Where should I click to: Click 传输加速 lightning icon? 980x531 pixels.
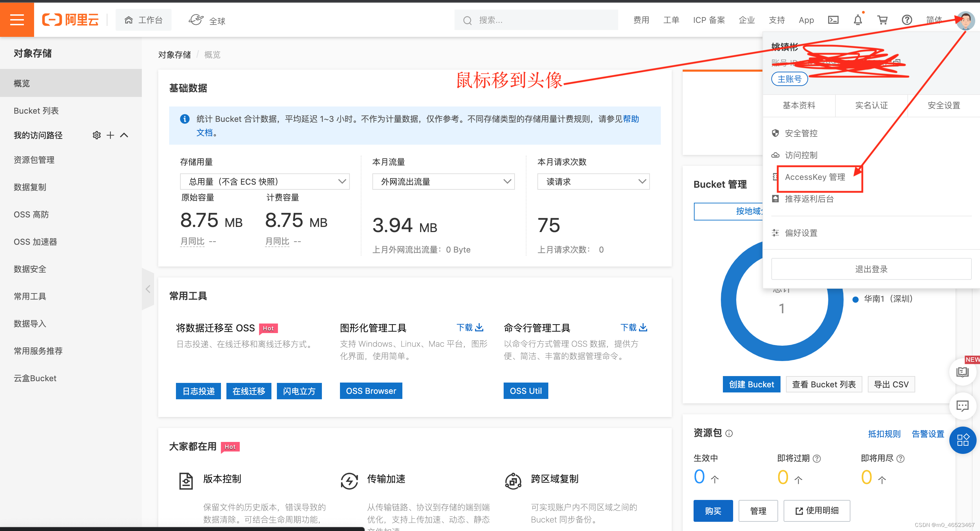(x=349, y=481)
